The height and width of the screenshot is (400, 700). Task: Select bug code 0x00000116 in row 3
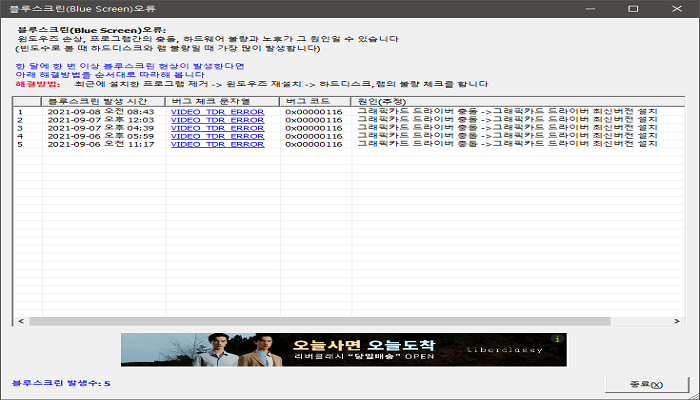pyautogui.click(x=314, y=128)
